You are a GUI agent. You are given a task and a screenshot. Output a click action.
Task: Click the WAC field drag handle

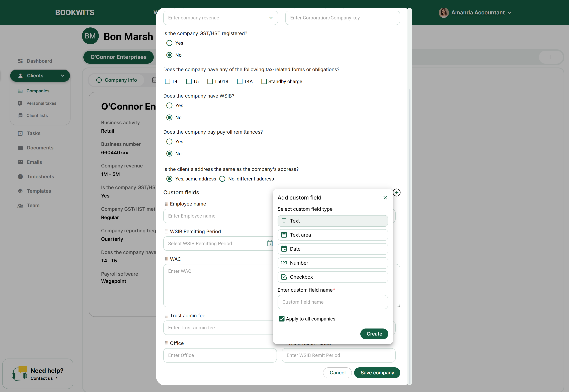point(167,259)
